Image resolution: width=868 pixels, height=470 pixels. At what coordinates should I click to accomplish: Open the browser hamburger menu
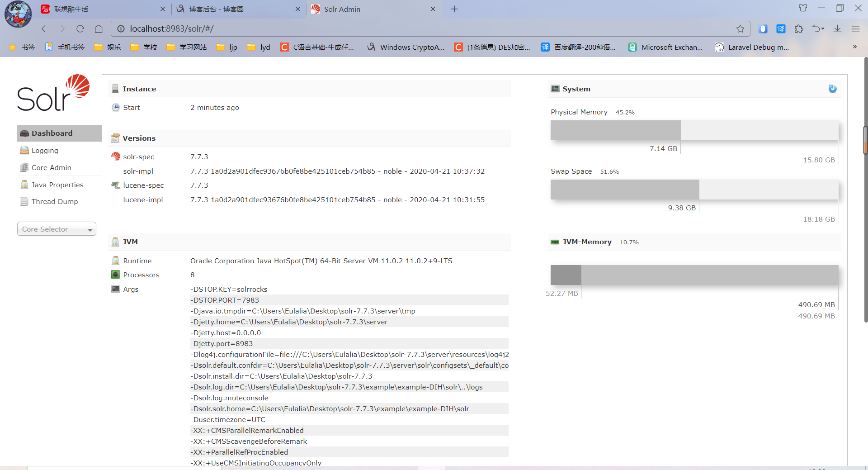tap(855, 29)
